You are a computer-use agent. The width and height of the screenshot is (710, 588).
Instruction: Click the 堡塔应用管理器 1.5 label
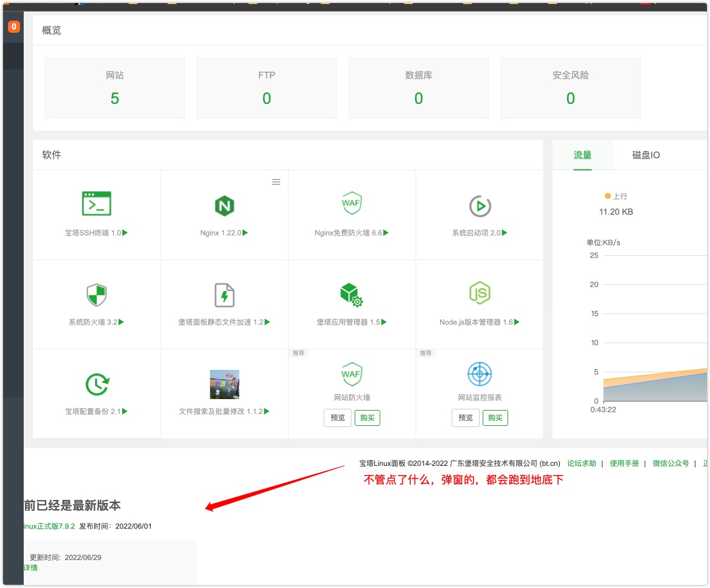(348, 322)
